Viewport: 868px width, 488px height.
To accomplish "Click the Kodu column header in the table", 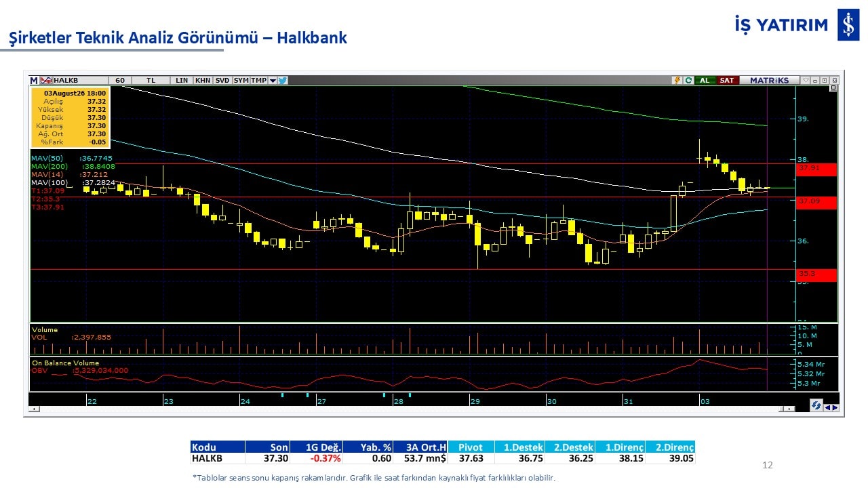I will (x=217, y=447).
